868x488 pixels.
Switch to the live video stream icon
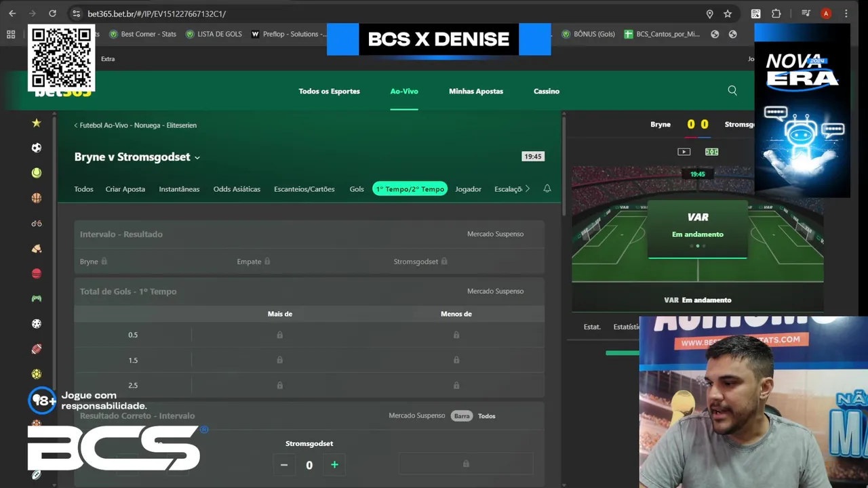[x=684, y=152]
